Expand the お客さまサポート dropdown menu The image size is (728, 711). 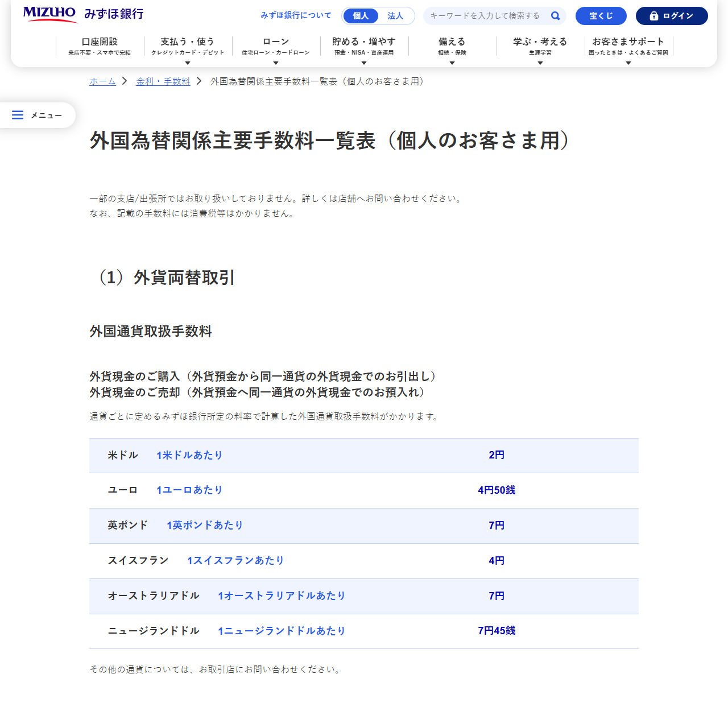point(628,50)
